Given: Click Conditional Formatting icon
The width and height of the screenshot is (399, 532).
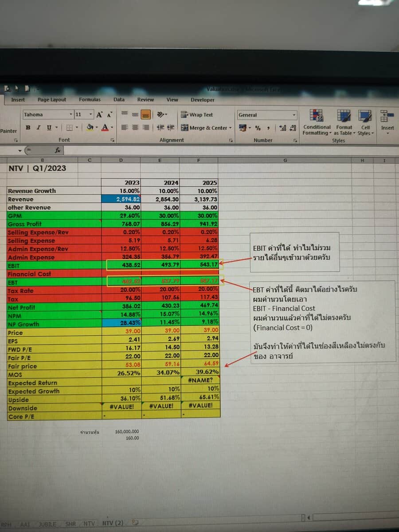Looking at the screenshot, I should 317,116.
